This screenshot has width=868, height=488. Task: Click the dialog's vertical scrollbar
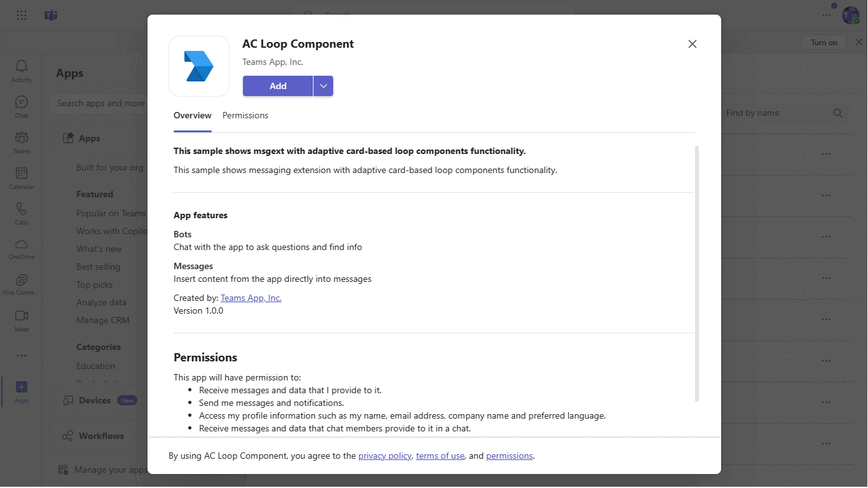(x=697, y=274)
